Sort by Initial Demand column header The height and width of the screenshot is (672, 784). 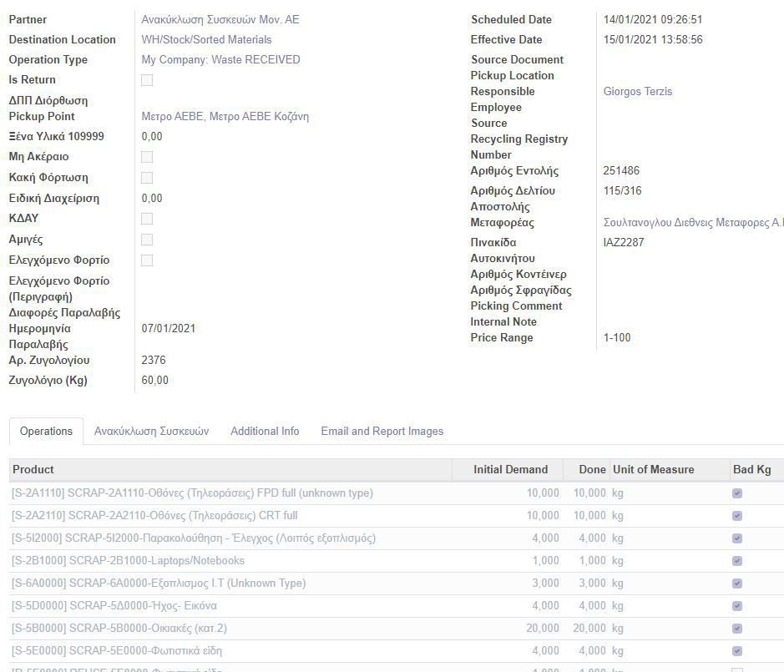[x=510, y=469]
